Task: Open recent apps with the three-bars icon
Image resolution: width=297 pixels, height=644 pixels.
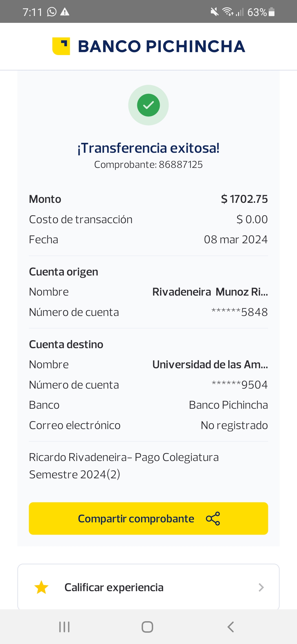Action: point(64,627)
